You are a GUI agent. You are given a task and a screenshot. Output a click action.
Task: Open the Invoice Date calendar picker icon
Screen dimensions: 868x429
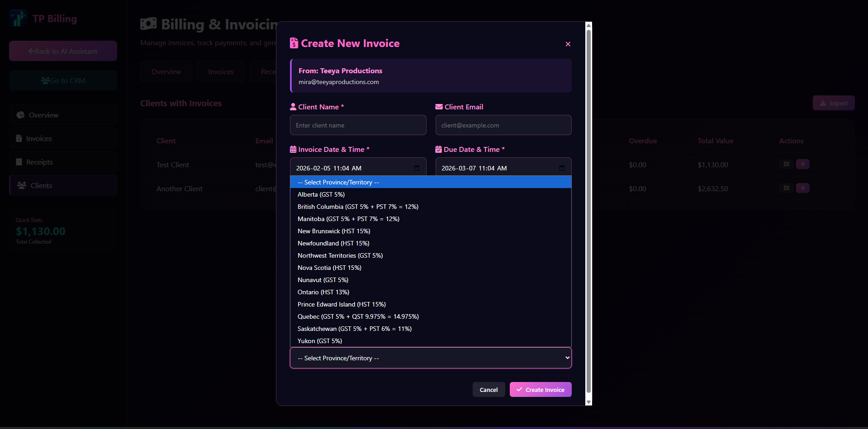point(417,168)
